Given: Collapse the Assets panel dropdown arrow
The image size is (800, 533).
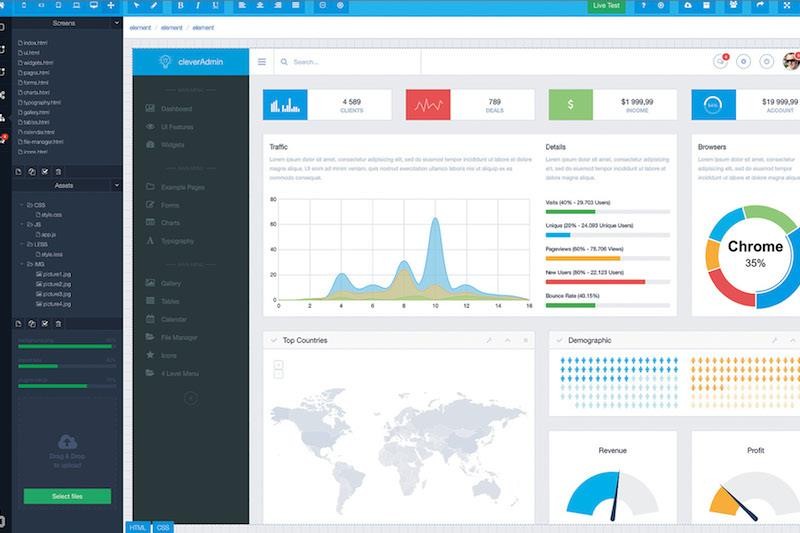Looking at the screenshot, I should click(116, 186).
